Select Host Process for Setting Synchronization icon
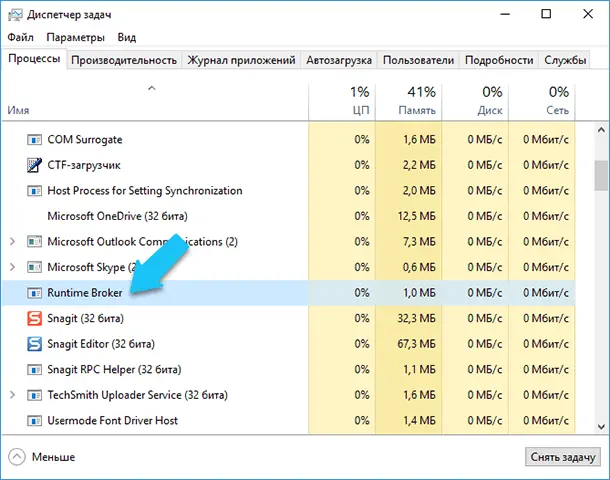Image resolution: width=610 pixels, height=480 pixels. pos(34,190)
